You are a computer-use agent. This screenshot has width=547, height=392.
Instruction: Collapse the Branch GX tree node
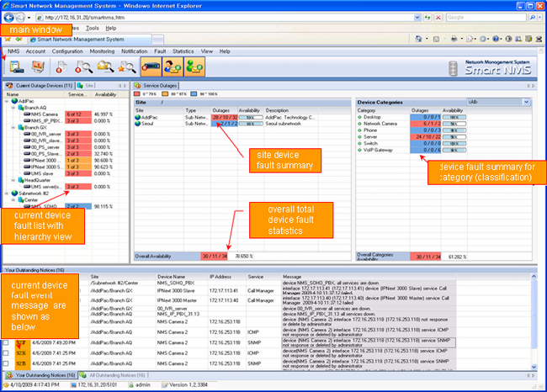13,127
